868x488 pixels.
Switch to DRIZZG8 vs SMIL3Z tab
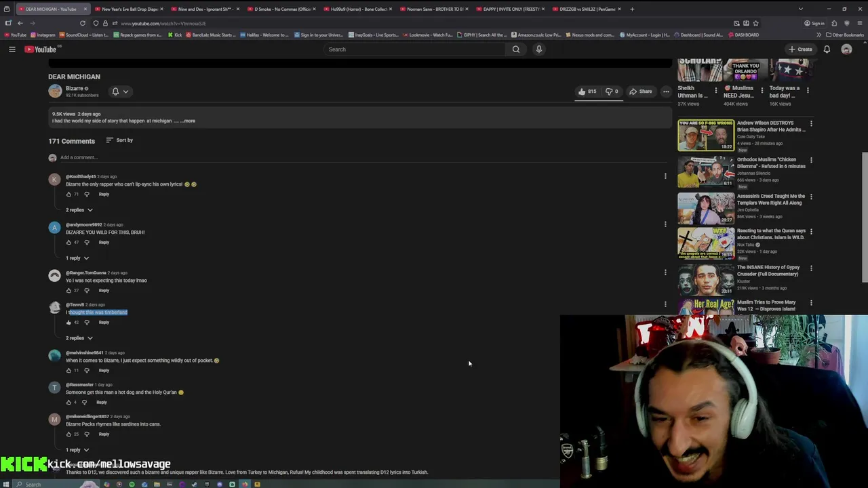pos(586,9)
